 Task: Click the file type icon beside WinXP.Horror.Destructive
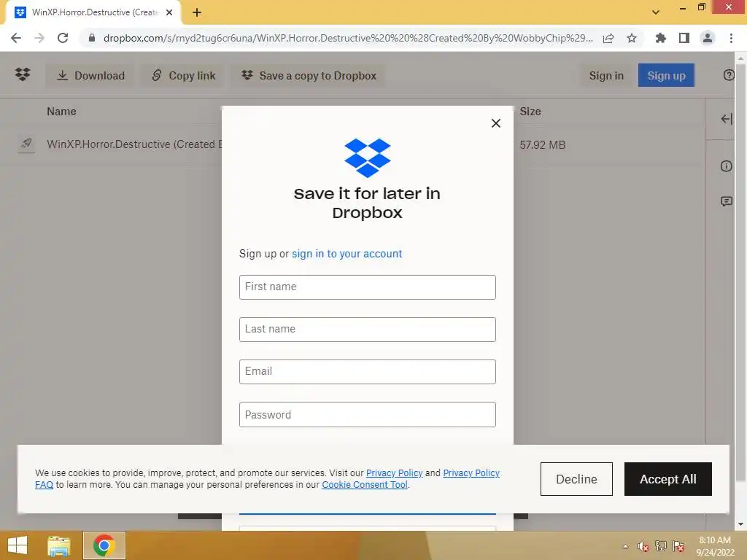26,144
